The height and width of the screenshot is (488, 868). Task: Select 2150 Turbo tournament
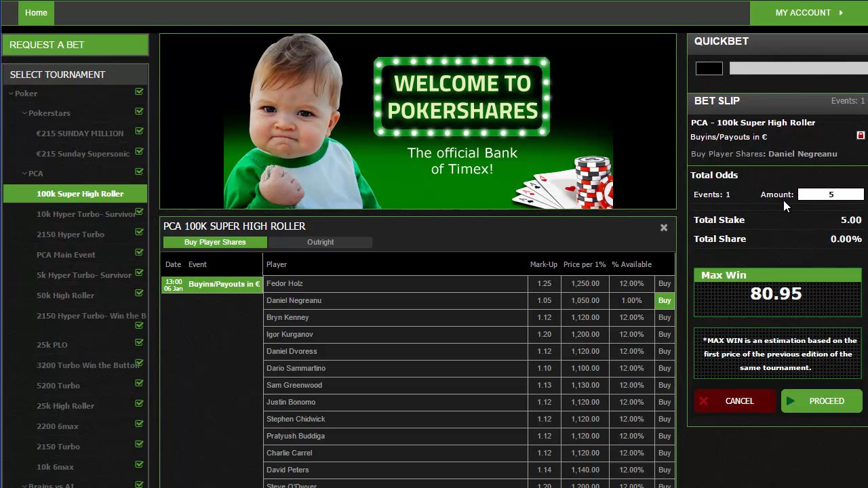58,447
